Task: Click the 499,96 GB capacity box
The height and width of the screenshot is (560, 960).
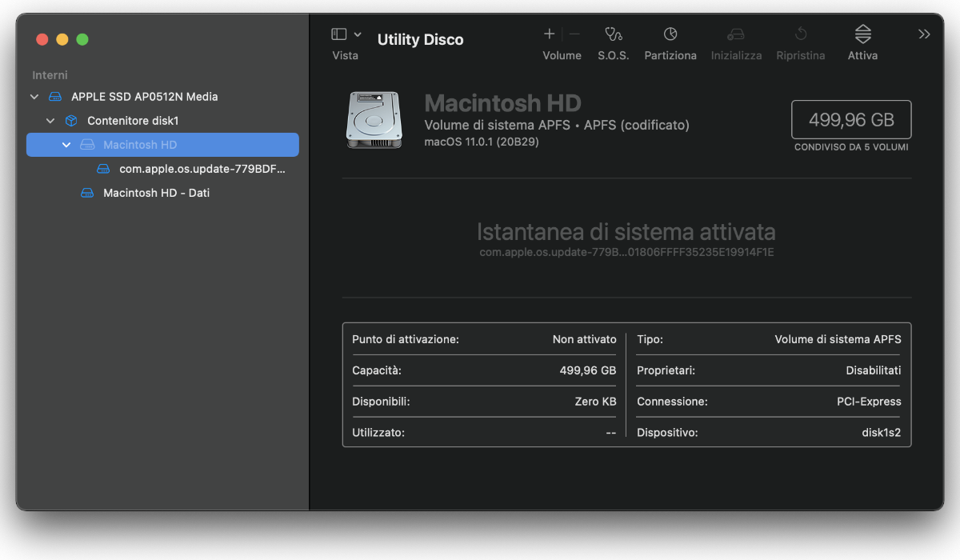Action: [x=851, y=120]
